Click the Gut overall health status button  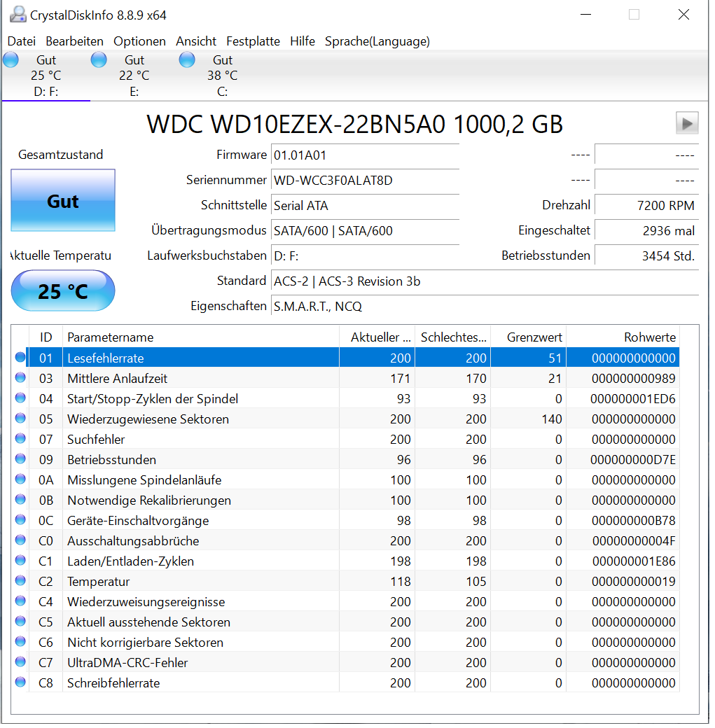point(63,201)
